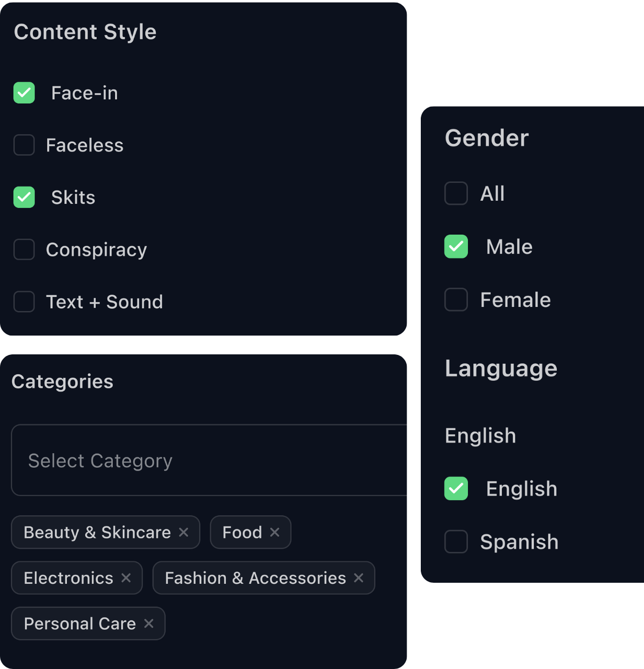Enable Text + Sound style
The image size is (644, 669).
point(24,302)
